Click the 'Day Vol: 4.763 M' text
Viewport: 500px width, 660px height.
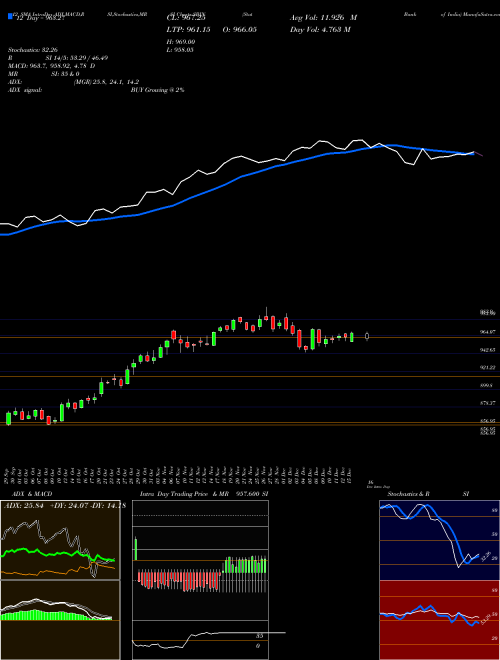click(x=320, y=29)
